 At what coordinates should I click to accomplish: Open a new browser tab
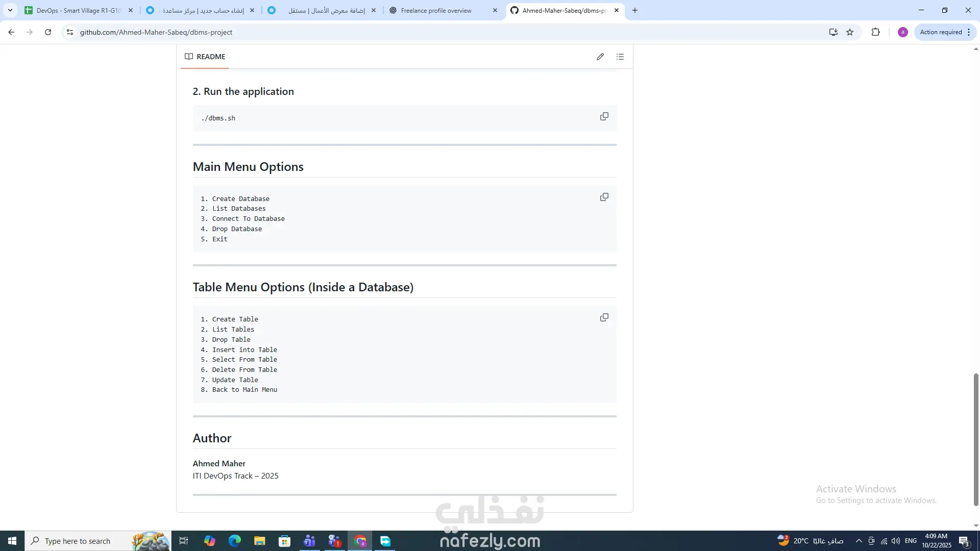pyautogui.click(x=635, y=10)
